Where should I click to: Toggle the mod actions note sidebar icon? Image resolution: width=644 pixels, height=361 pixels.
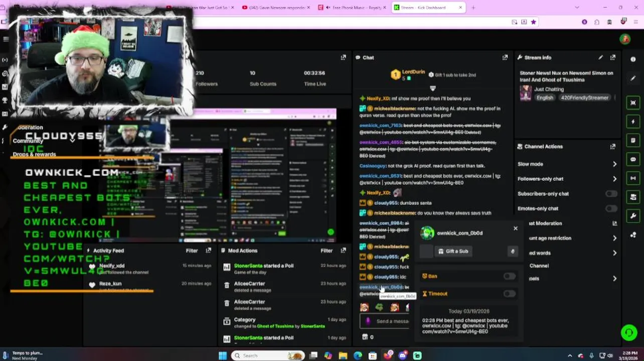[633, 140]
